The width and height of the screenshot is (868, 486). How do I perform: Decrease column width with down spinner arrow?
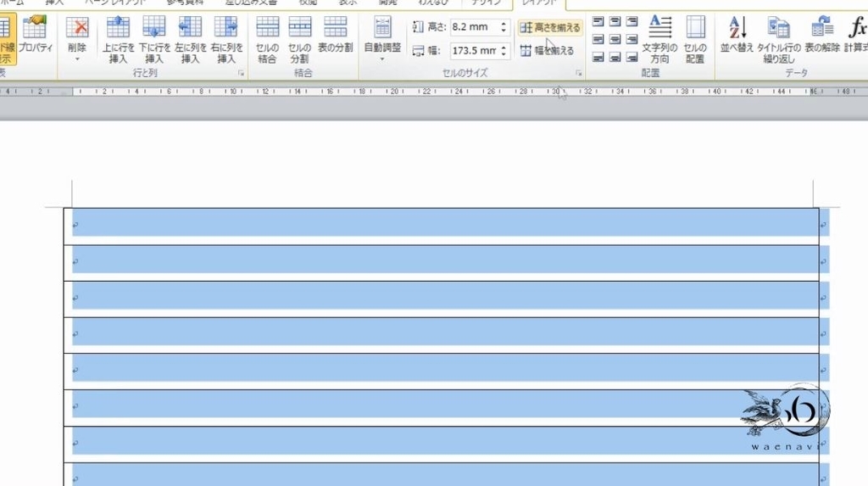tap(504, 53)
